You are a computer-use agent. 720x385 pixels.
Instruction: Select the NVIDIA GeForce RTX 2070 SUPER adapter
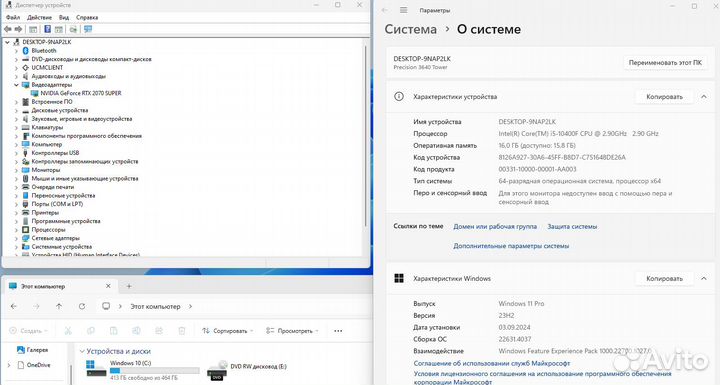pos(81,93)
